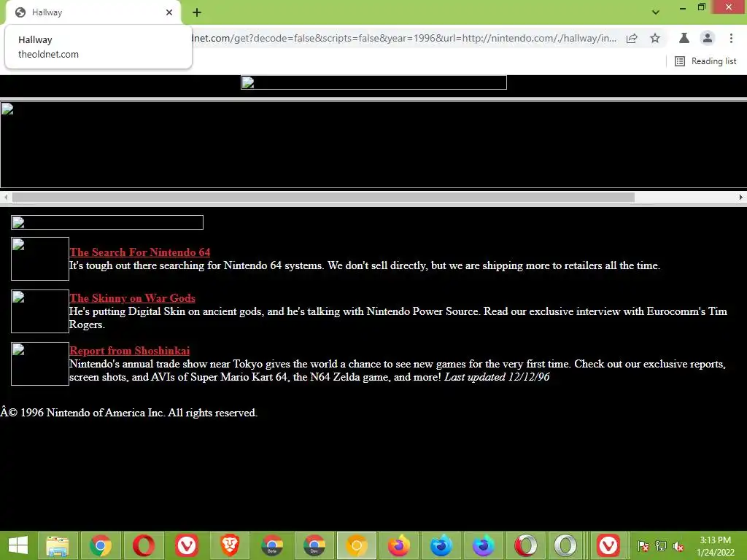Viewport: 747px width, 560px height.
Task: Open Firefox Developer Edition (blue) from the taskbar
Action: click(441, 545)
